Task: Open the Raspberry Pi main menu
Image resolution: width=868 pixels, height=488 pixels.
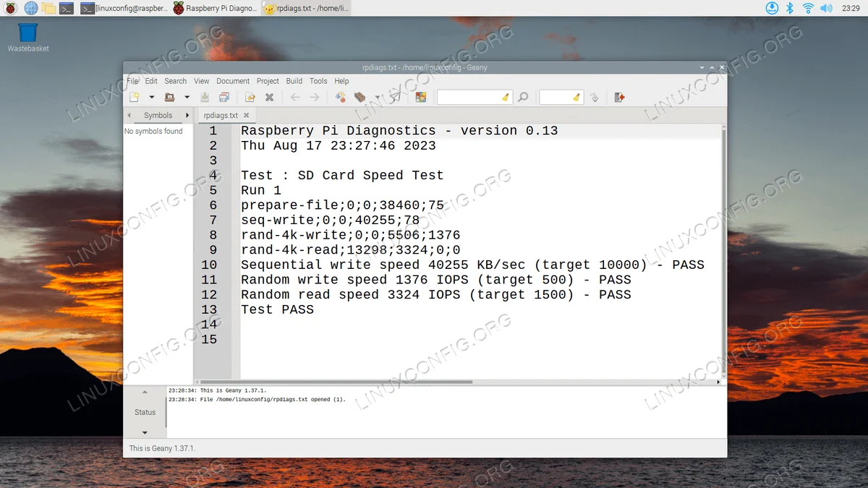Action: click(x=12, y=8)
